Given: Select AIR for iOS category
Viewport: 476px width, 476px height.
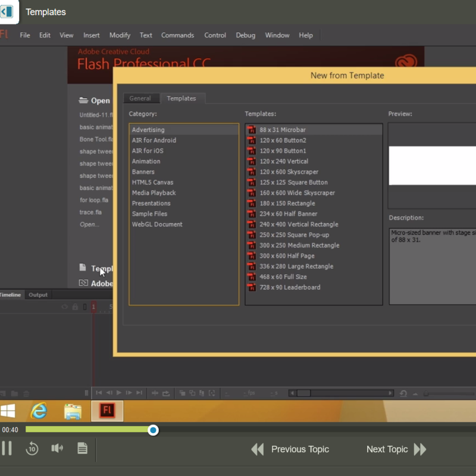Looking at the screenshot, I should (184, 151).
